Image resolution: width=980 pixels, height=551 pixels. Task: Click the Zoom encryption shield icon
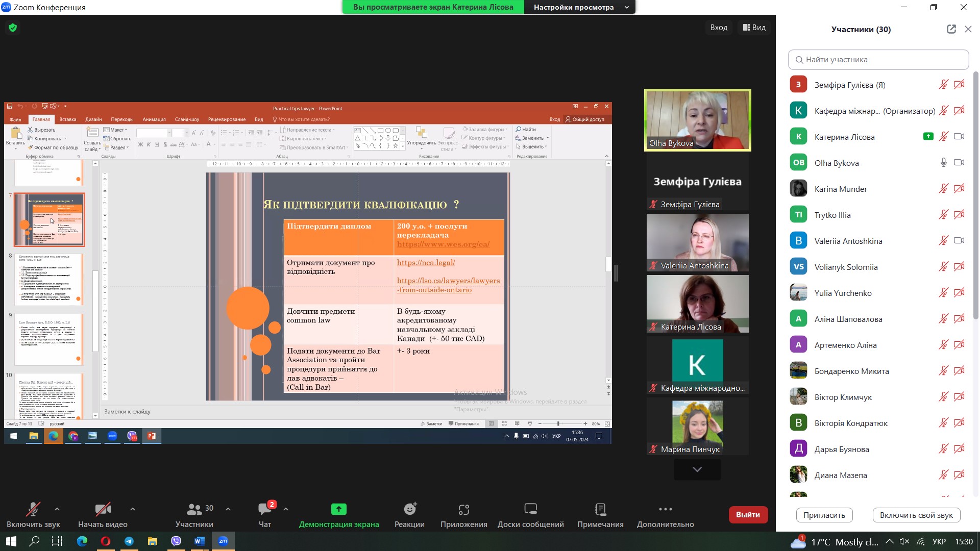click(x=13, y=28)
